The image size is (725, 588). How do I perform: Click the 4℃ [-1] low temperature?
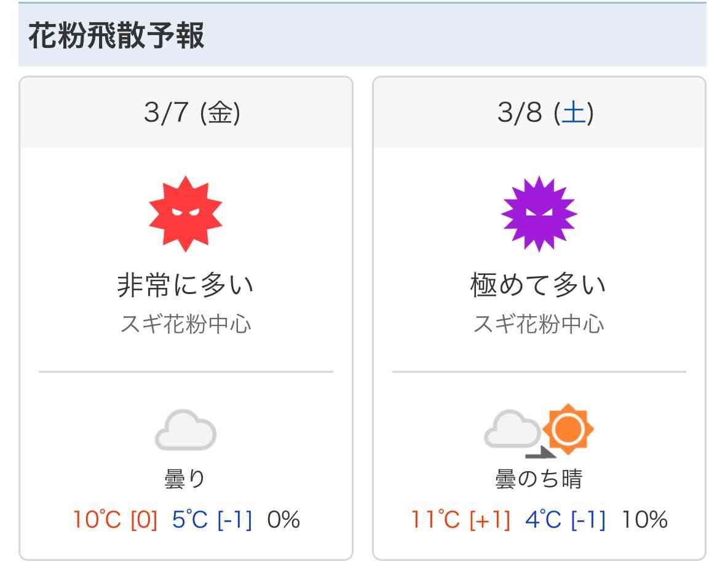(x=566, y=520)
